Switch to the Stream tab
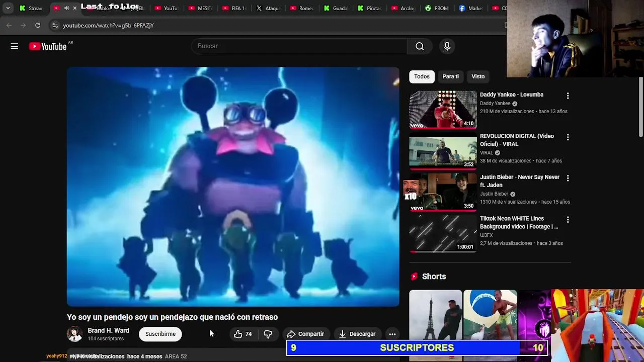 point(31,8)
